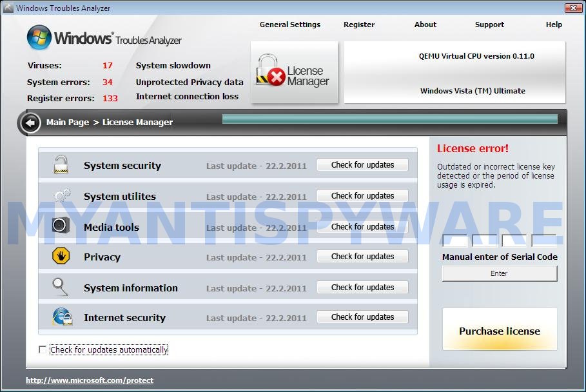This screenshot has width=586, height=392.
Task: Click the License error! heading
Action: [473, 148]
